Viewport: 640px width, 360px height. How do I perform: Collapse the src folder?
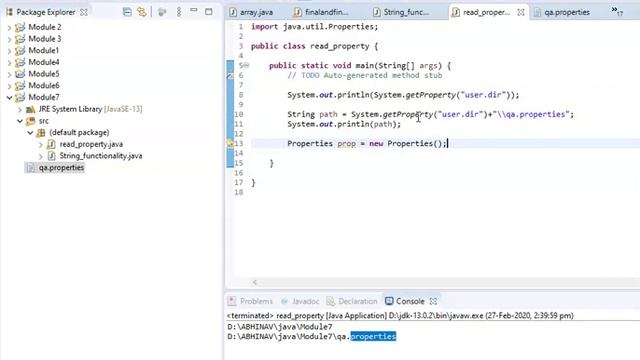(20, 121)
